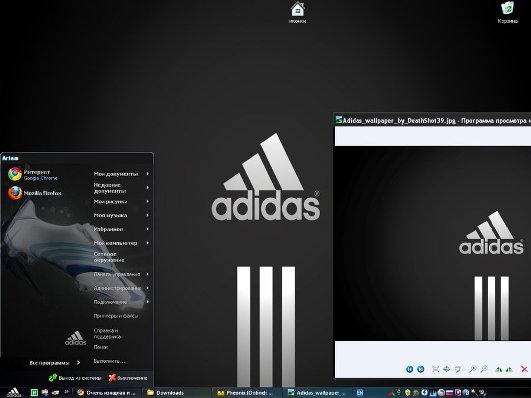Open Моя музыка in Start menu
Image resolution: width=531 pixels, height=398 pixels.
(110, 215)
